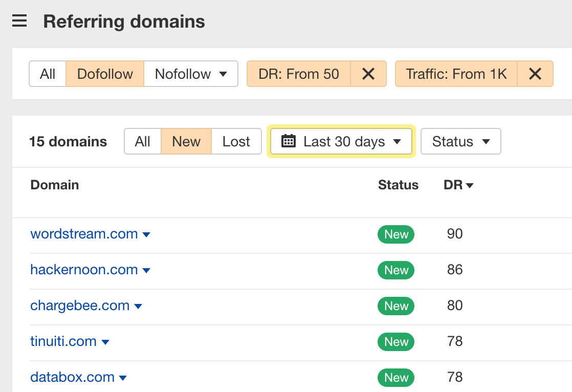The image size is (572, 392).
Task: Open the tinuiti.com link
Action: coord(63,341)
